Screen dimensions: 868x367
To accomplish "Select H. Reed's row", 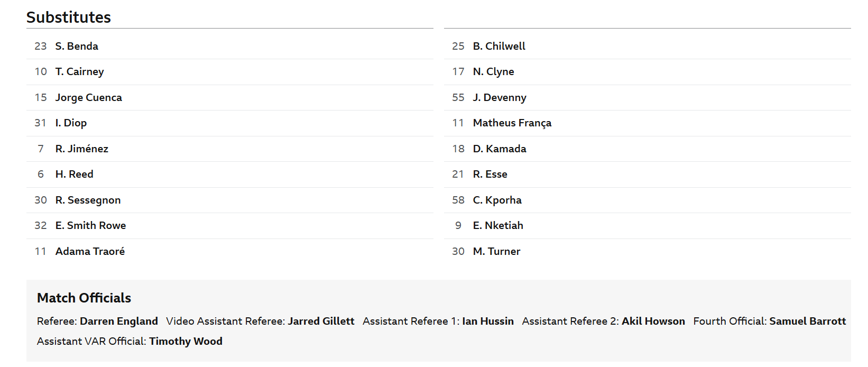I will (x=74, y=174).
